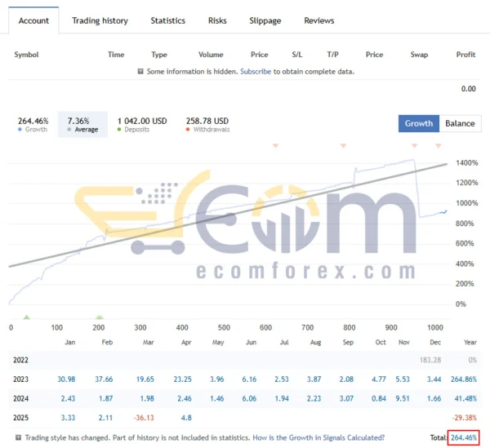
Task: Toggle the 7.36% Average line indicator
Action: pyautogui.click(x=82, y=124)
